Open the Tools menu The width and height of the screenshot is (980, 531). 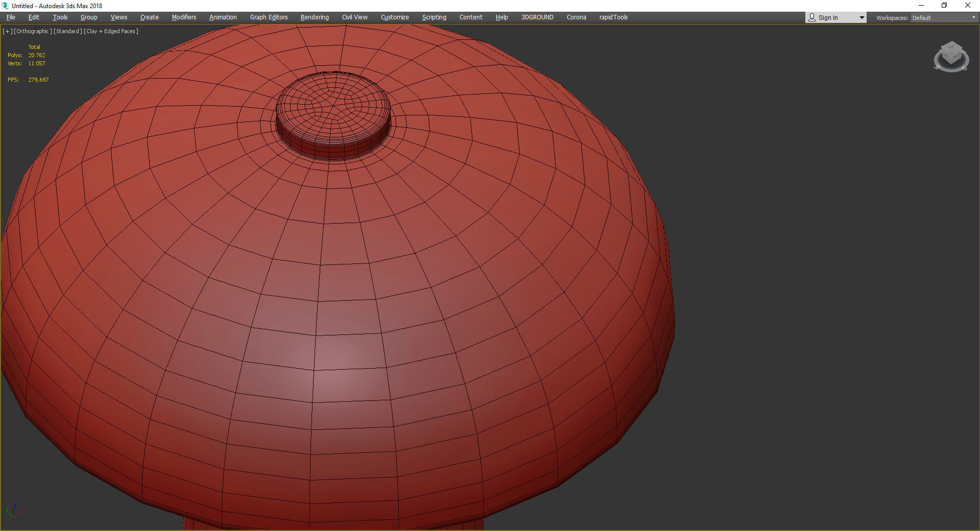(x=60, y=17)
